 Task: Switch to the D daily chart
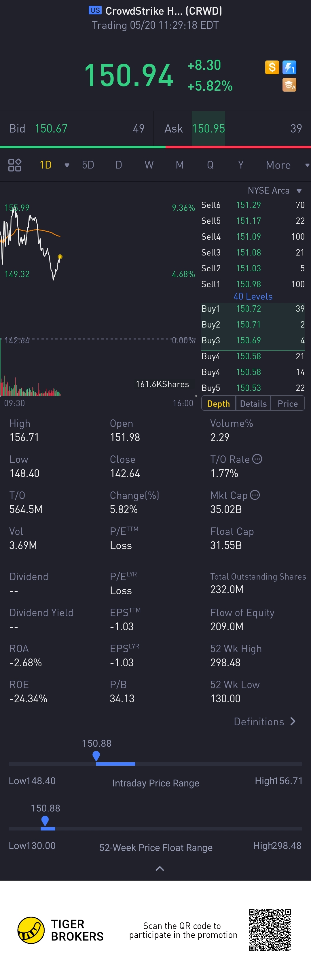[x=119, y=165]
